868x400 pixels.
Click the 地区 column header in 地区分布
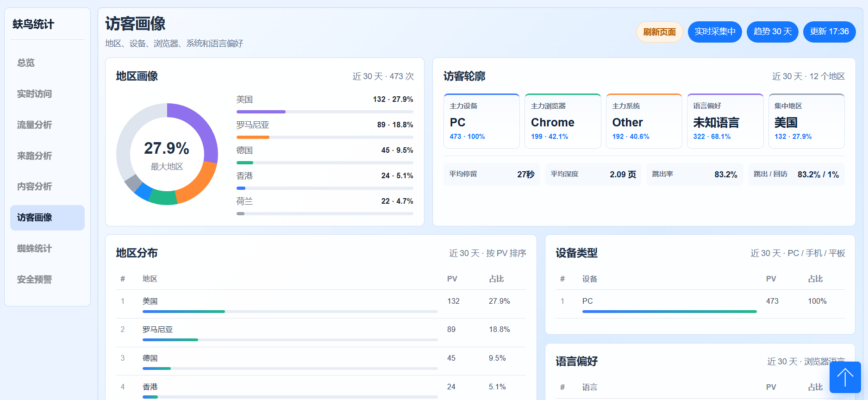(150, 279)
